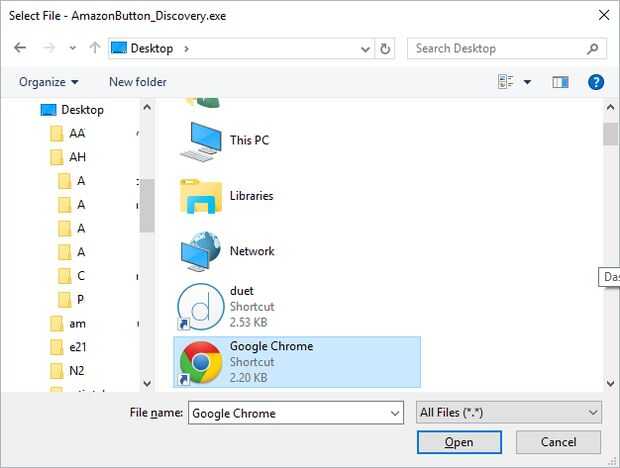Select the duet shortcut icon
This screenshot has height=468, width=620.
pos(201,307)
